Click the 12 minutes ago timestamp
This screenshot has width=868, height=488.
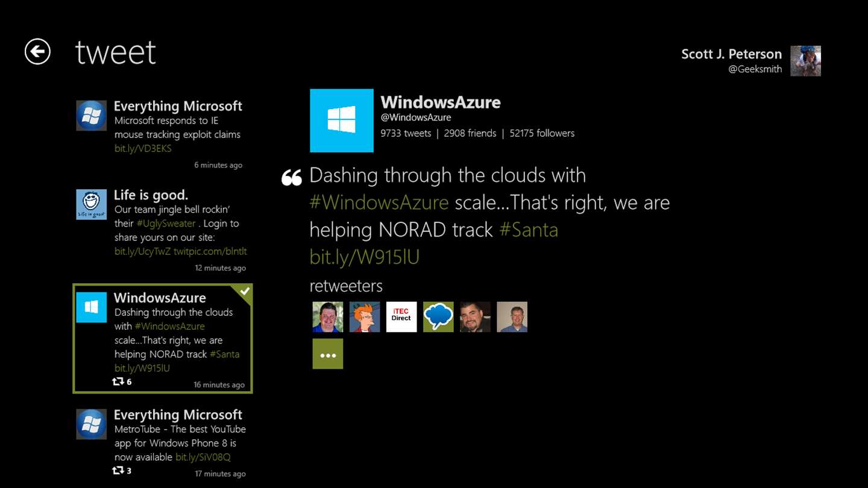tap(220, 268)
